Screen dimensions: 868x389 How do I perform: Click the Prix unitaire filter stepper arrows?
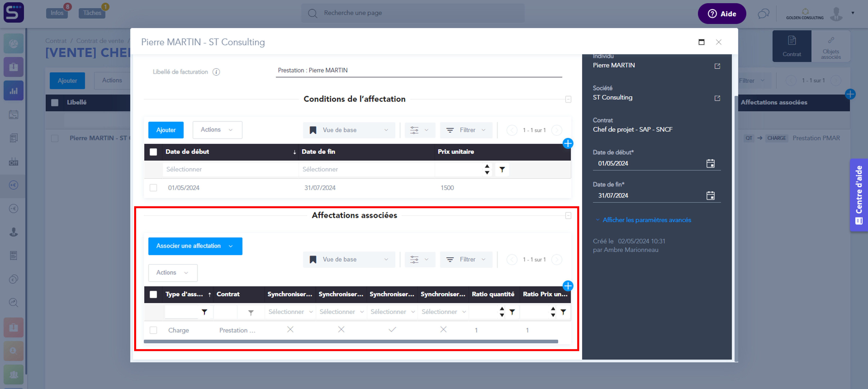487,170
